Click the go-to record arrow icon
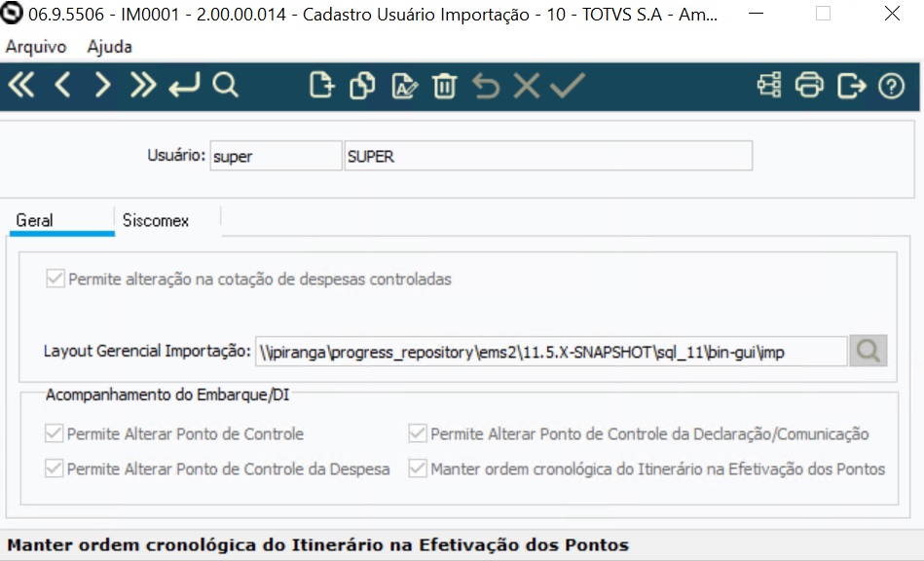The height and width of the screenshot is (561, 924). 184,86
